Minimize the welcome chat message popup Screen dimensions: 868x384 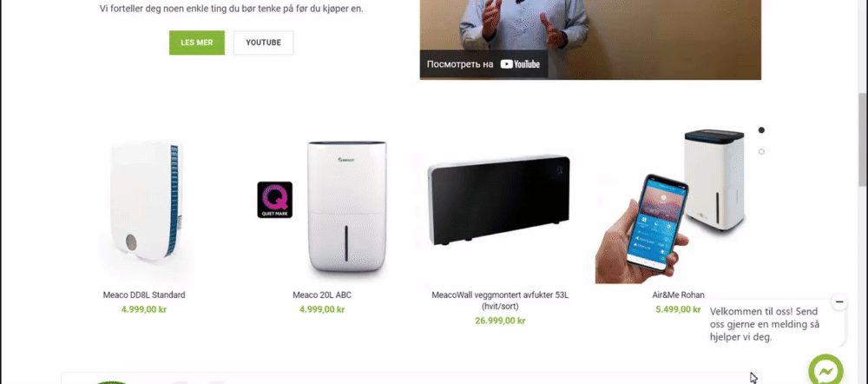(839, 302)
